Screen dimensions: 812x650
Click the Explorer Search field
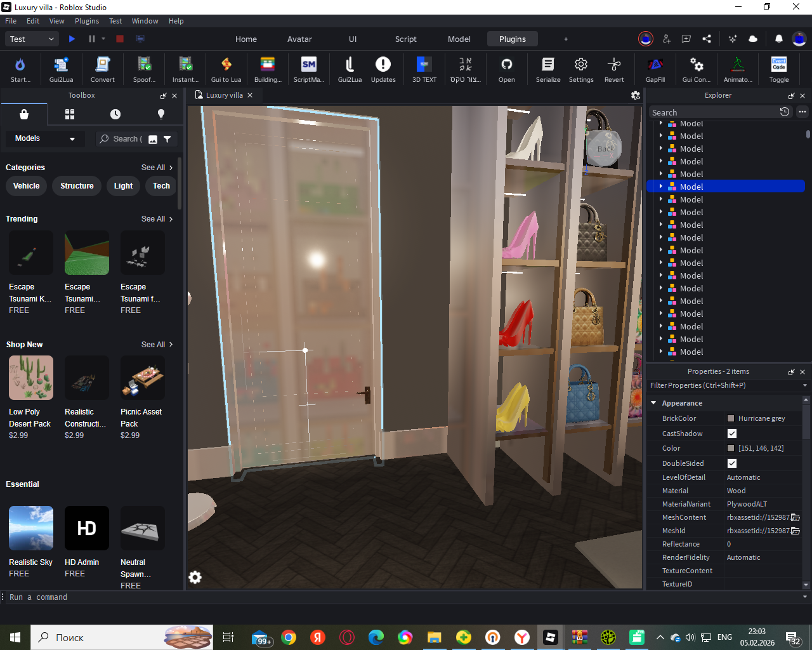click(712, 112)
